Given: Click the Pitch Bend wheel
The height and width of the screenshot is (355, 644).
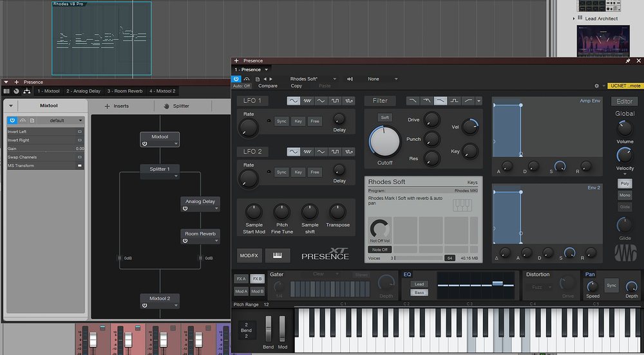Looking at the screenshot, I should coord(268,329).
